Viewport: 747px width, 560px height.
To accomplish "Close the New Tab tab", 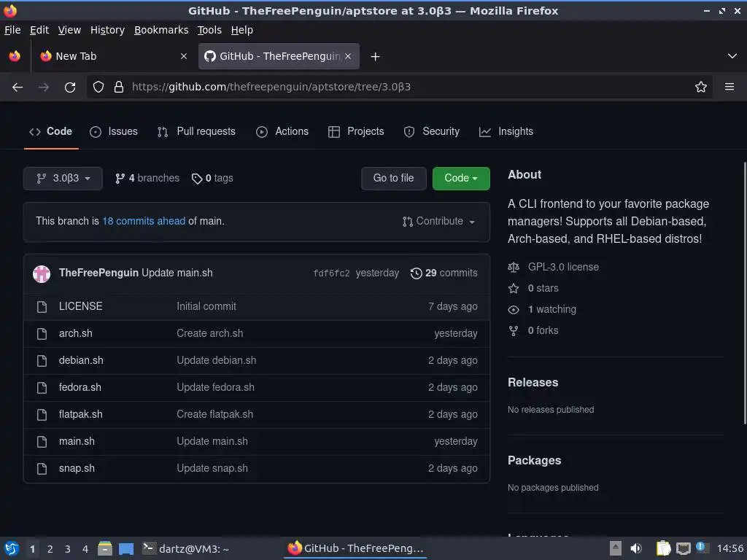I will [x=184, y=56].
